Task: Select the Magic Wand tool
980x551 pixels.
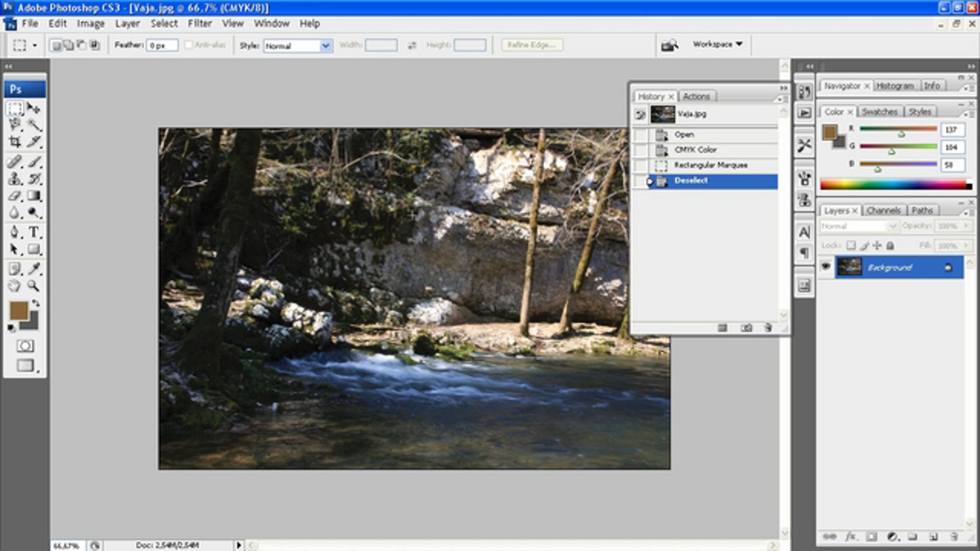Action: click(x=34, y=124)
